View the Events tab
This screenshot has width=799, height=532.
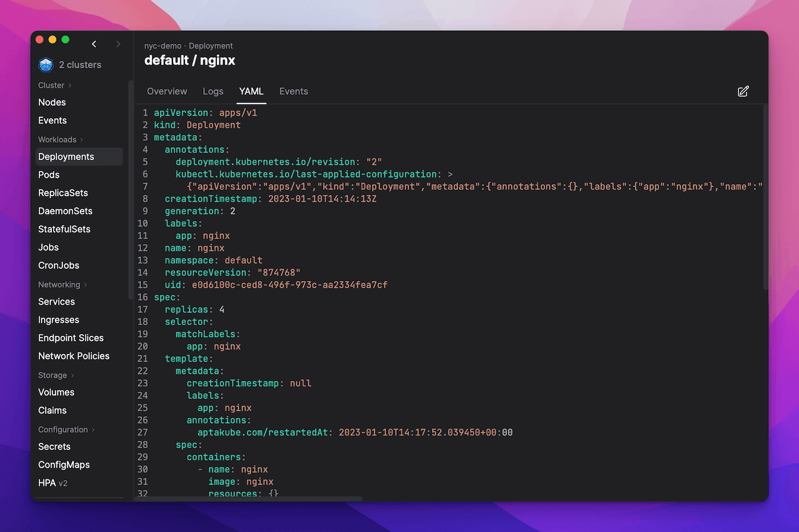click(x=293, y=91)
